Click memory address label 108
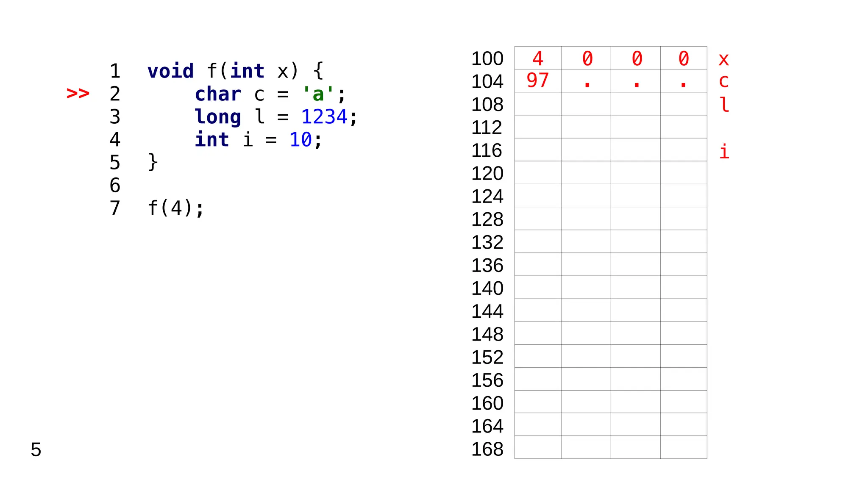This screenshot has width=868, height=488. (487, 104)
